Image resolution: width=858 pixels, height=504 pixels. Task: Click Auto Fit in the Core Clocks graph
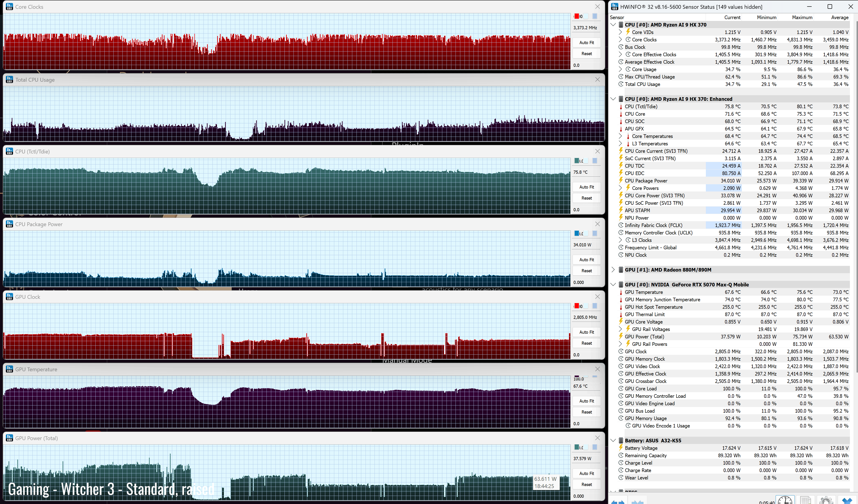pyautogui.click(x=587, y=43)
